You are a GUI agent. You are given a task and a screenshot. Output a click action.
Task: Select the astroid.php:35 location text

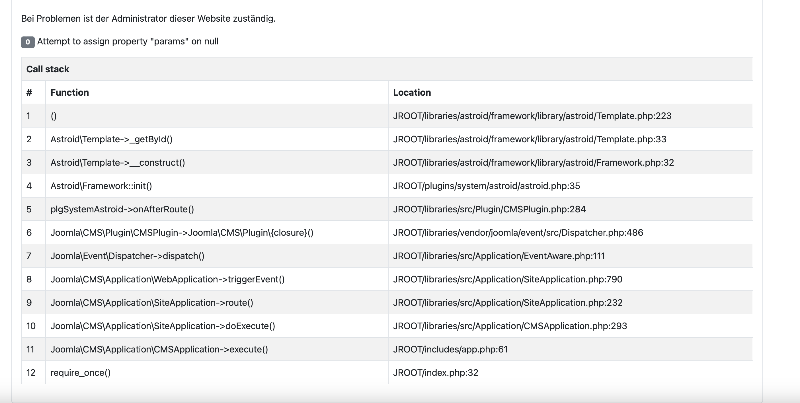(x=486, y=186)
